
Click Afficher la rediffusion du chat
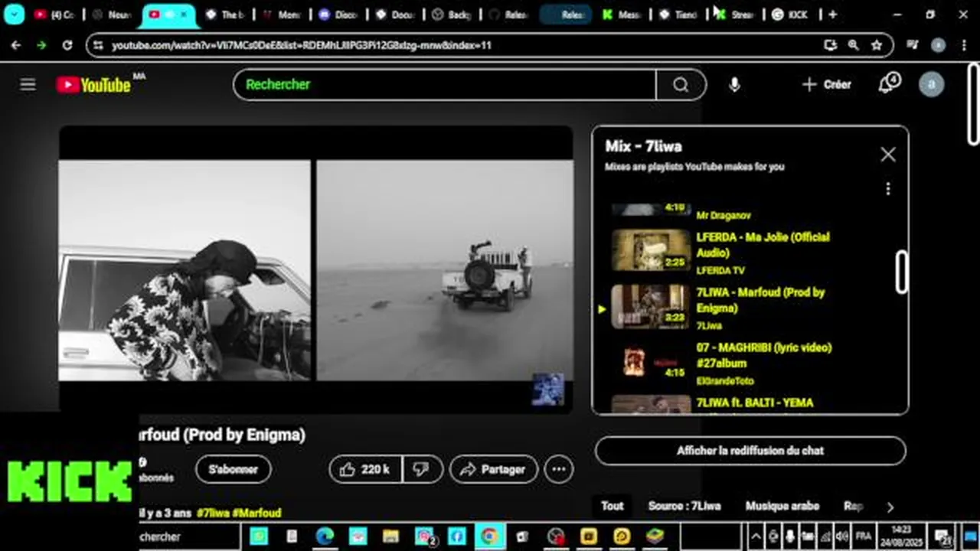pos(750,451)
